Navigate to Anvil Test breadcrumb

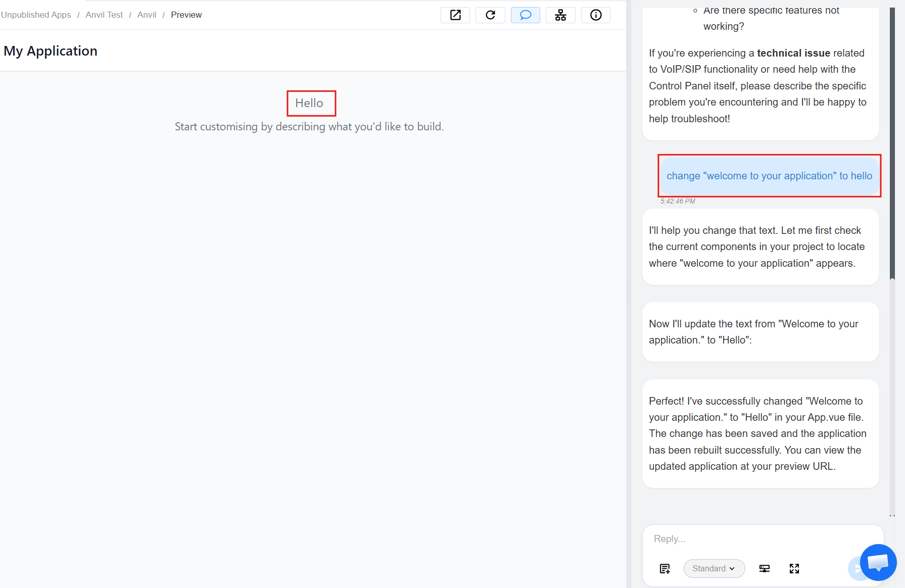point(104,15)
